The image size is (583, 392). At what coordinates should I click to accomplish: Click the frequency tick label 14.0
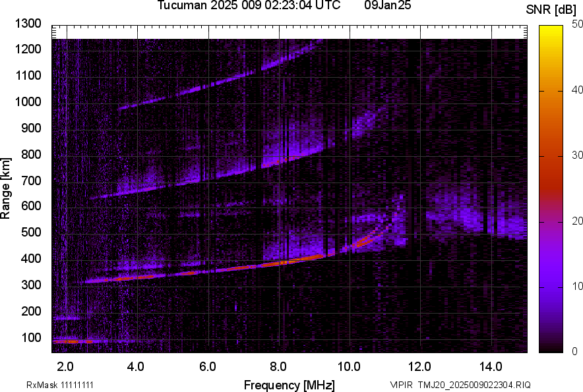(491, 367)
